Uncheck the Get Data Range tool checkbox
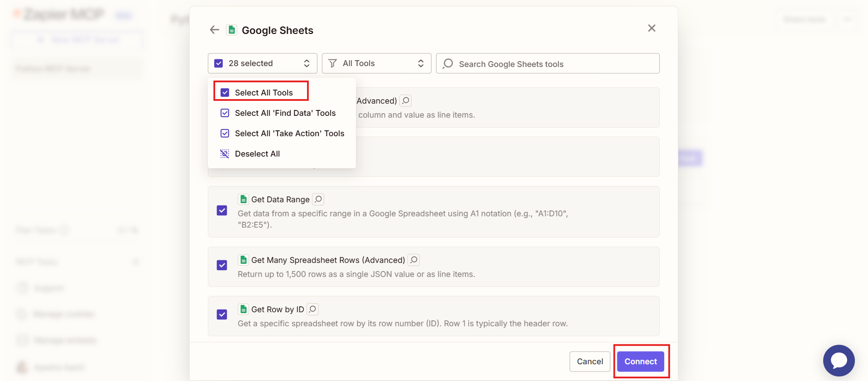This screenshot has width=868, height=381. (x=222, y=210)
